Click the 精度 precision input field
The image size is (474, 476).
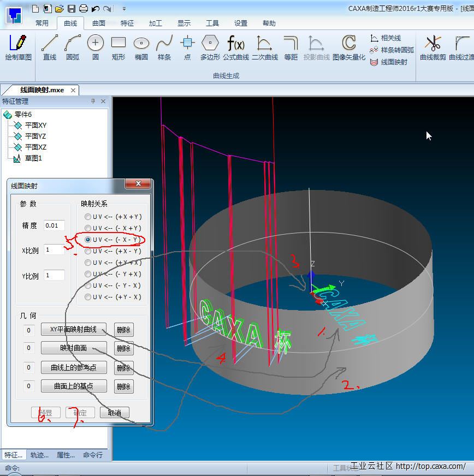[54, 225]
